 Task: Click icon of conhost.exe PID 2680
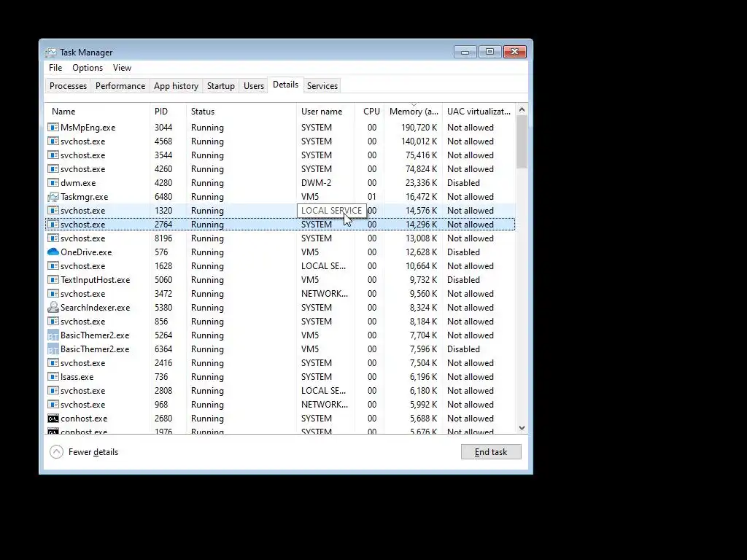point(53,419)
